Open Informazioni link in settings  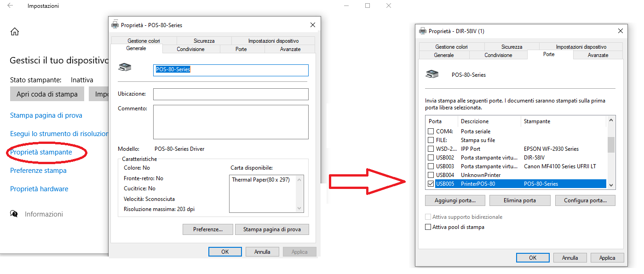pos(44,214)
